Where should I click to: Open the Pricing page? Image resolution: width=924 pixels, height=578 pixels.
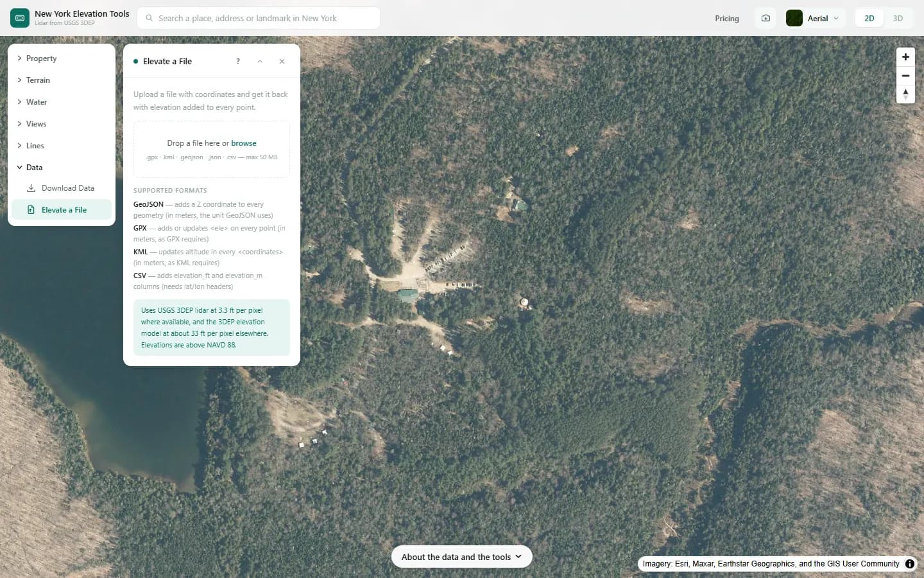(727, 19)
